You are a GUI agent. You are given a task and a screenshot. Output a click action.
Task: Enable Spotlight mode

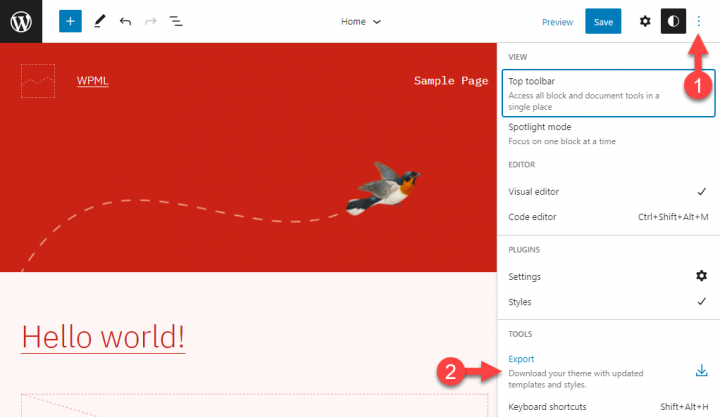click(608, 134)
